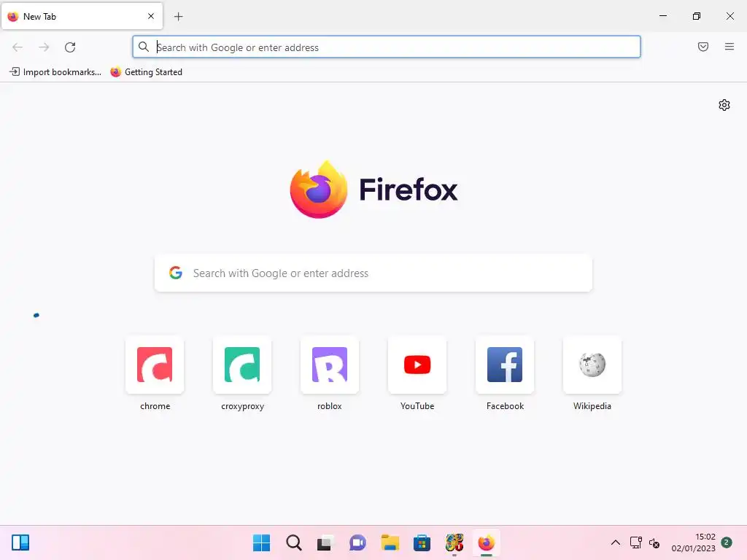Open notification count badge

(727, 542)
